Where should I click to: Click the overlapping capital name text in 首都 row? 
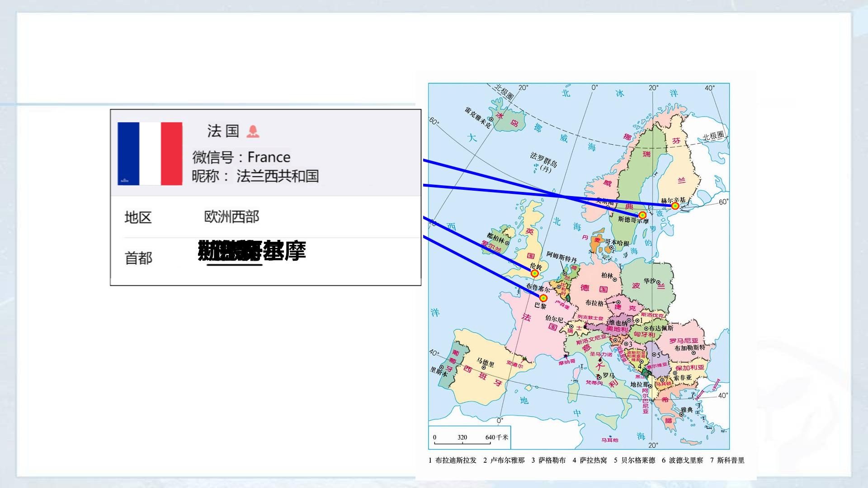[252, 251]
